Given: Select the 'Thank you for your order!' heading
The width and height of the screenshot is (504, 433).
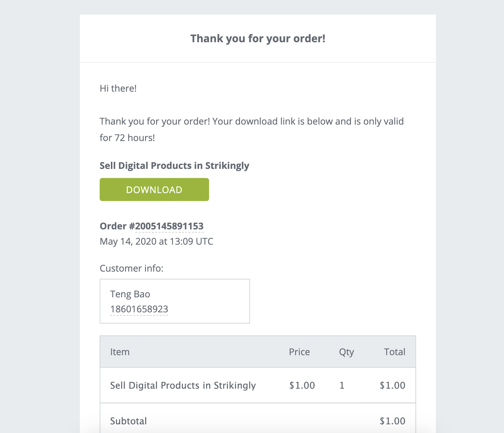Looking at the screenshot, I should click(258, 39).
